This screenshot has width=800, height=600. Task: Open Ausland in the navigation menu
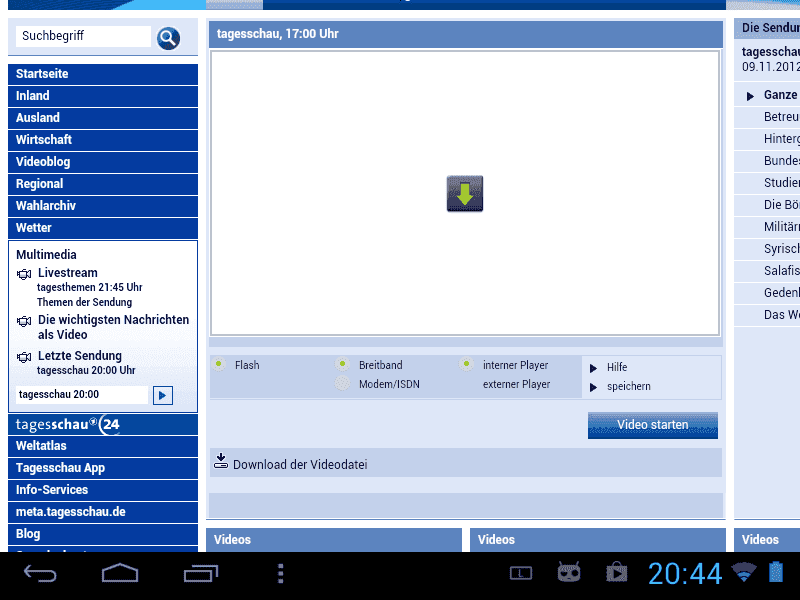click(103, 118)
